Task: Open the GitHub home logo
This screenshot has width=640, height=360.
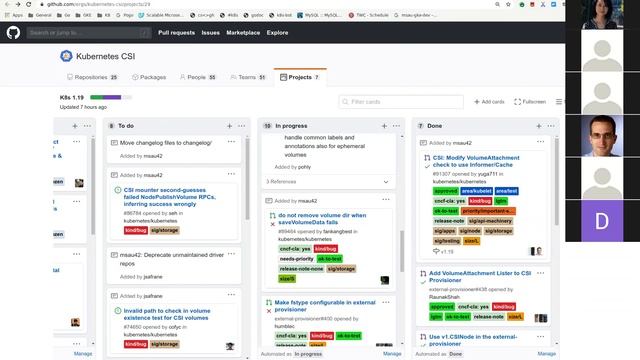Action: pyautogui.click(x=13, y=33)
